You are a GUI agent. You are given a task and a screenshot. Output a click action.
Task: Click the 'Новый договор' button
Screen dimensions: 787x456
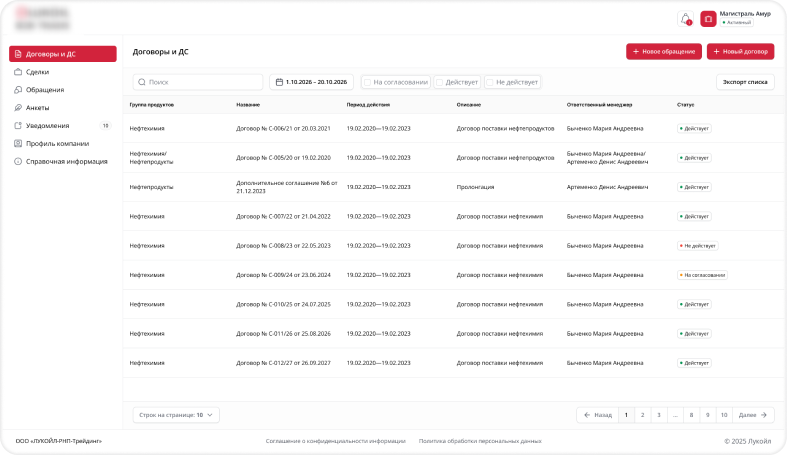[740, 51]
